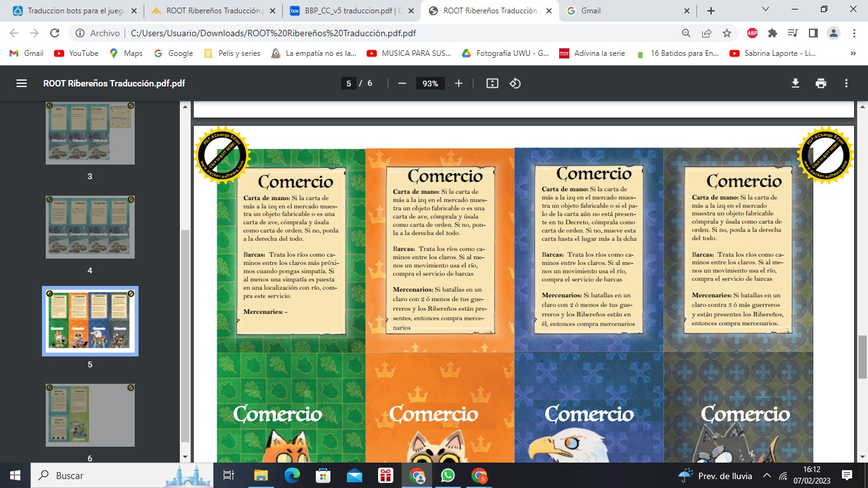Reload the current page

(x=55, y=33)
